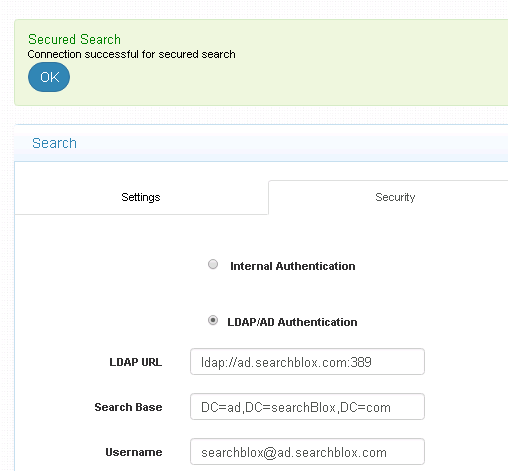Image resolution: width=508 pixels, height=471 pixels.
Task: Click the LDAP URL field label
Action: [x=136, y=362]
